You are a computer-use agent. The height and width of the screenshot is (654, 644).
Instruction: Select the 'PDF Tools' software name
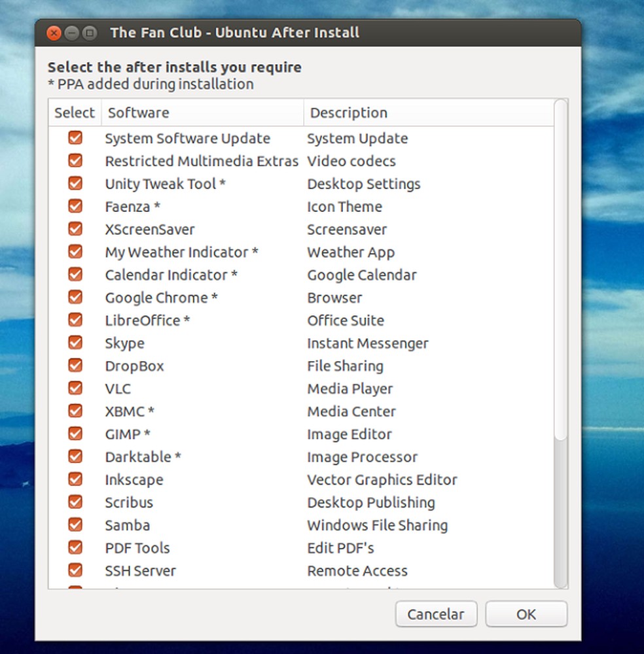pyautogui.click(x=137, y=548)
